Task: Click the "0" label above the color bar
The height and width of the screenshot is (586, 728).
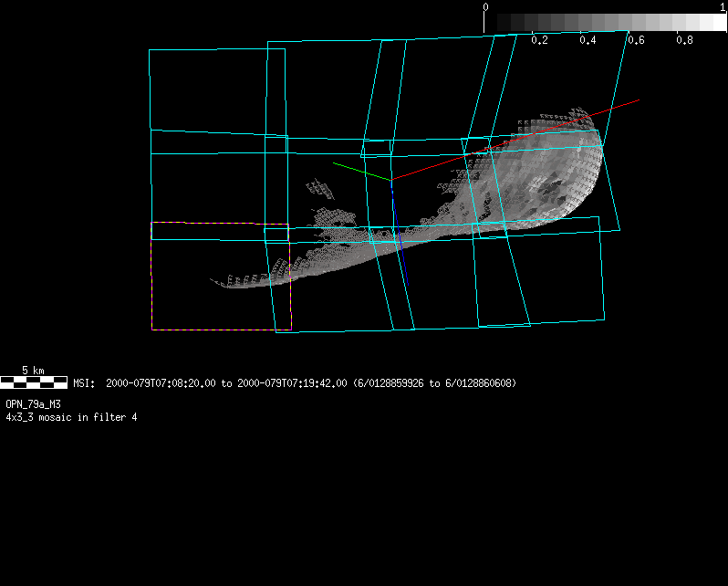Action: point(486,6)
